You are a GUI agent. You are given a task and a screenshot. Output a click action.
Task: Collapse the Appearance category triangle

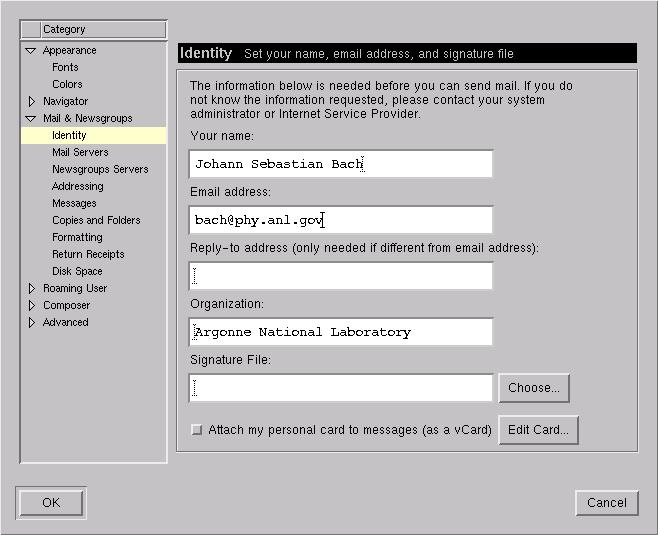[x=30, y=51]
